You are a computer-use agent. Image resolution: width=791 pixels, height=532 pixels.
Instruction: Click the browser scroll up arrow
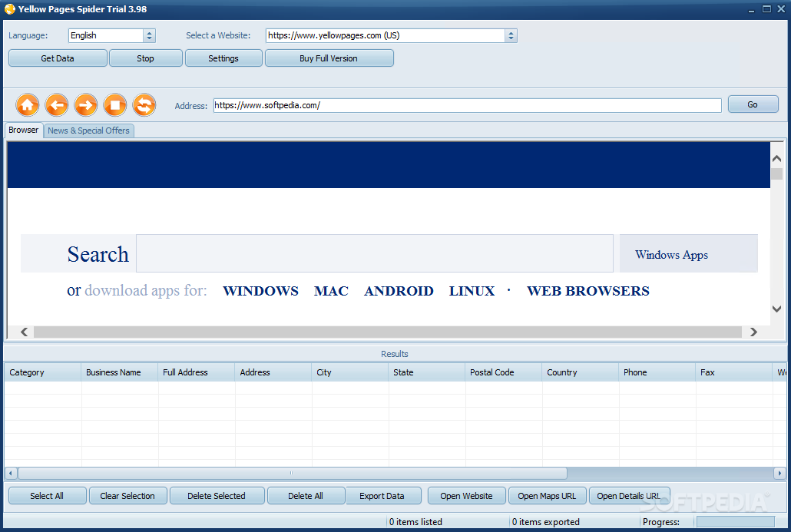(777, 158)
